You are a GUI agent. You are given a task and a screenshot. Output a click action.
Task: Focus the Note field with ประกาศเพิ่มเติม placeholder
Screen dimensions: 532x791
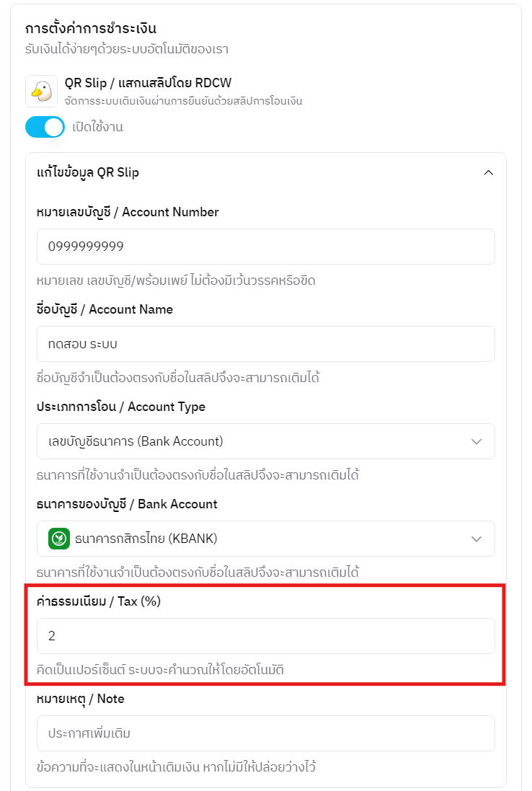(266, 733)
